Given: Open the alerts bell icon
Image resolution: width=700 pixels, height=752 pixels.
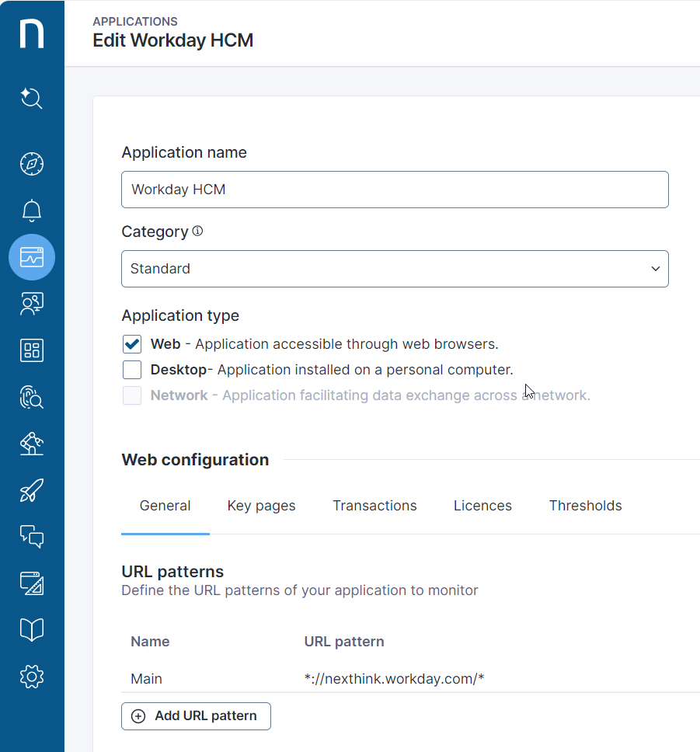Looking at the screenshot, I should [x=32, y=211].
